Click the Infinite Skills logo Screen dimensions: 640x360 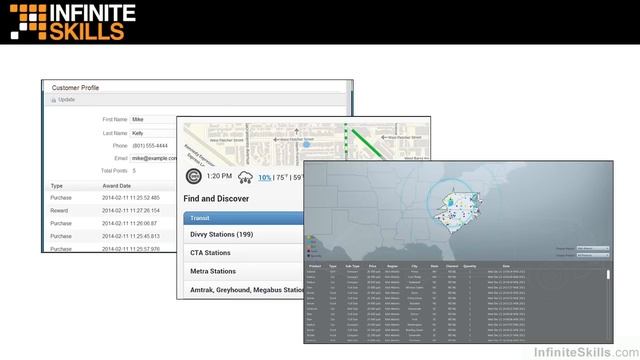(x=72, y=22)
